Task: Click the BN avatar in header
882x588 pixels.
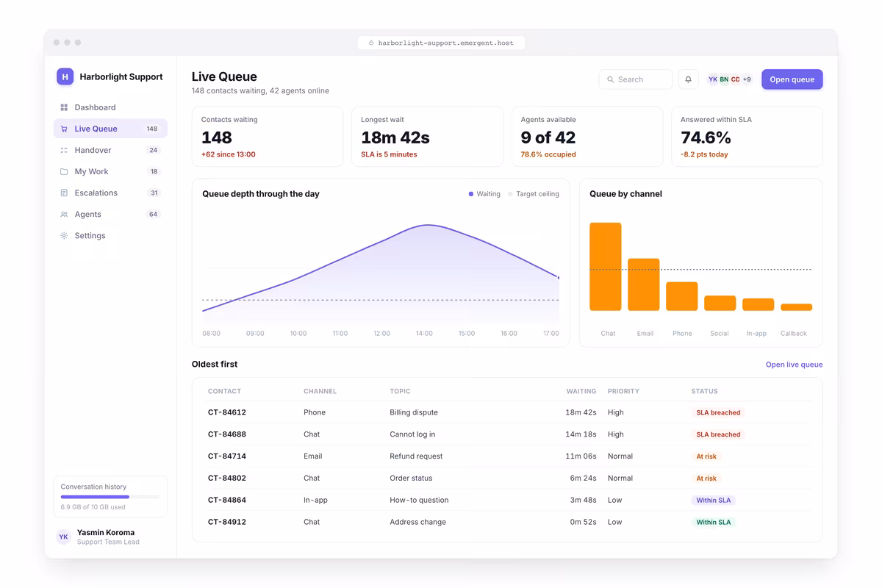Action: (724, 79)
